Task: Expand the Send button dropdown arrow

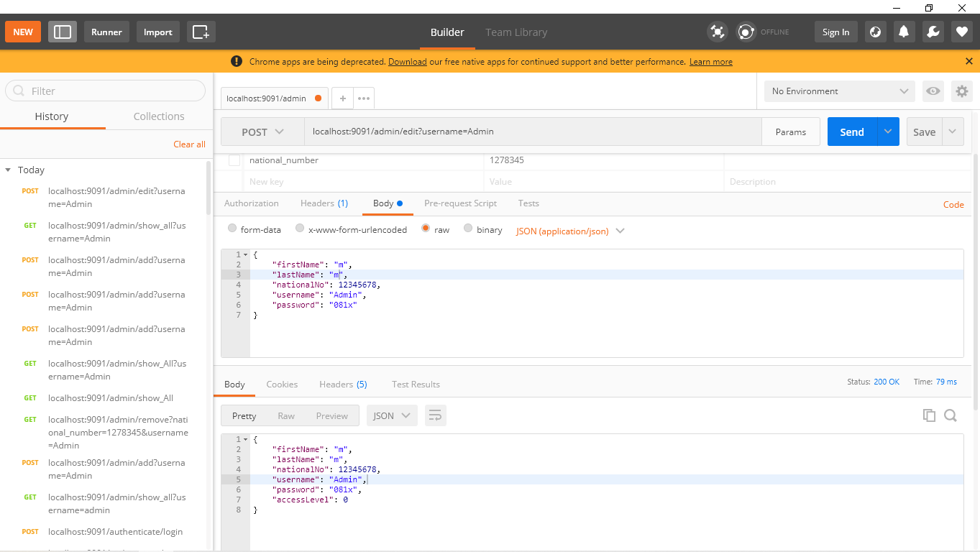Action: tap(888, 132)
